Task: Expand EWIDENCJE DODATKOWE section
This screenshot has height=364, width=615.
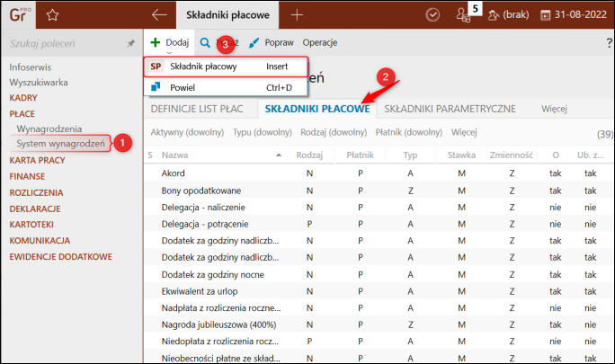Action: coord(61,256)
